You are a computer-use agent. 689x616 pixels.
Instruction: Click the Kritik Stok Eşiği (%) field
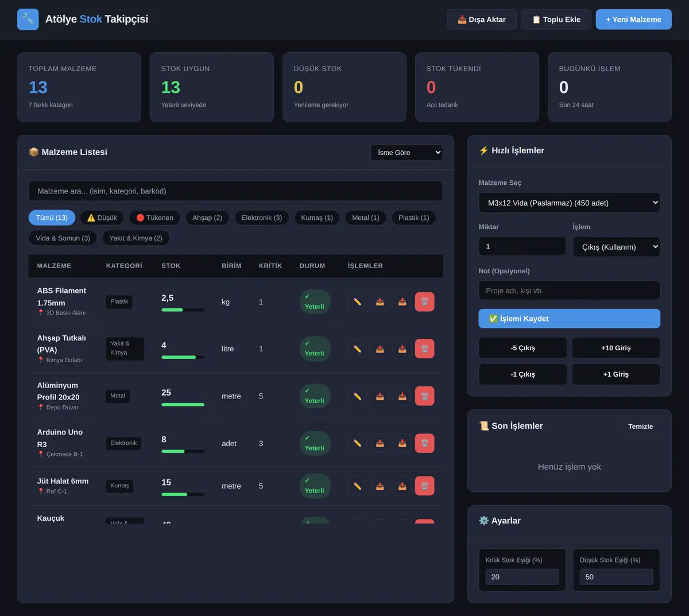coord(522,577)
